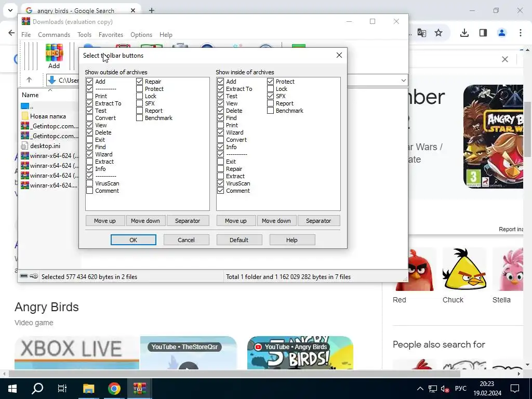532x399 pixels.
Task: Open WinRAR File menu
Action: [26, 35]
